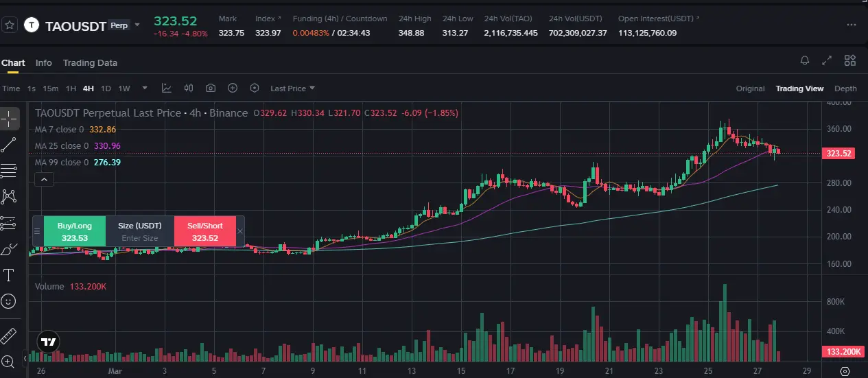
Task: Expand chart to fullscreen with arrows icon
Action: 828,61
